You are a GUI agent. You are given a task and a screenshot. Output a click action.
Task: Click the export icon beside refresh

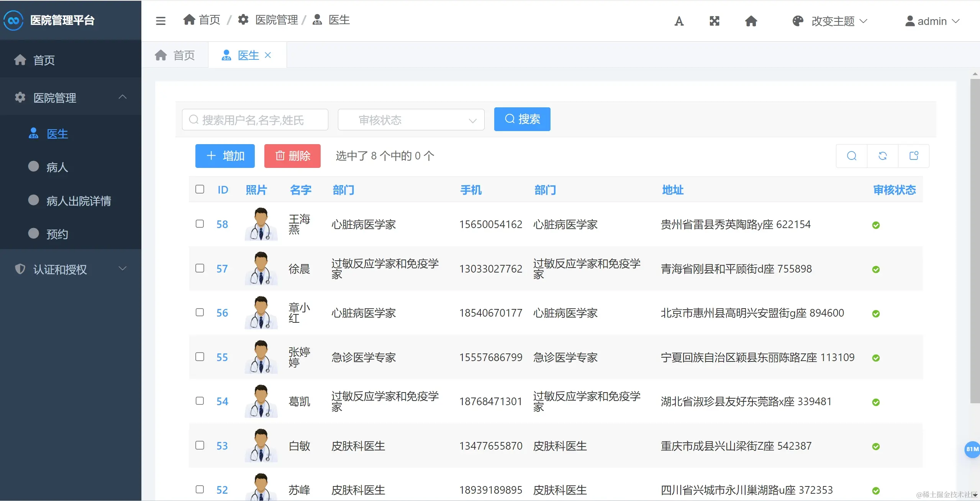pyautogui.click(x=914, y=156)
